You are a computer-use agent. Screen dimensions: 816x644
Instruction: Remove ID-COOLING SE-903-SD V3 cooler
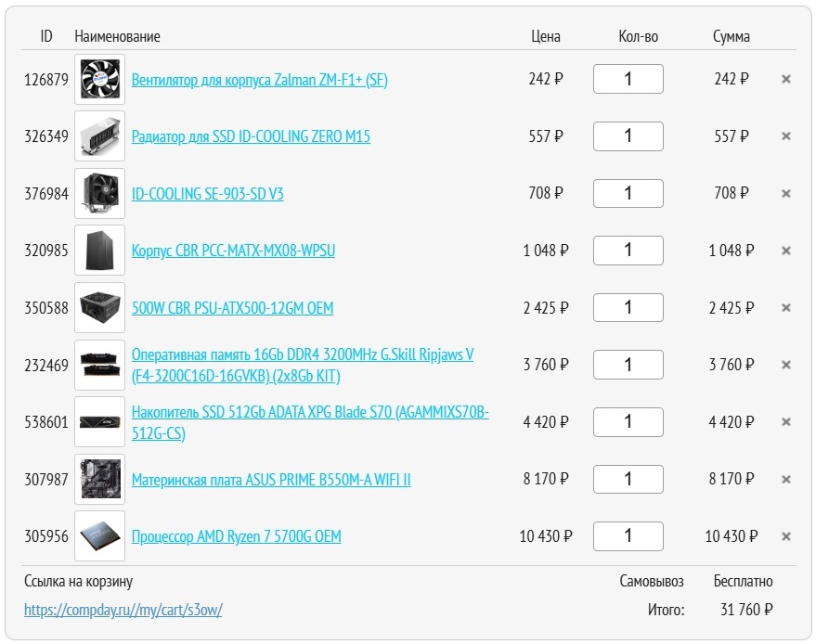pos(785,194)
